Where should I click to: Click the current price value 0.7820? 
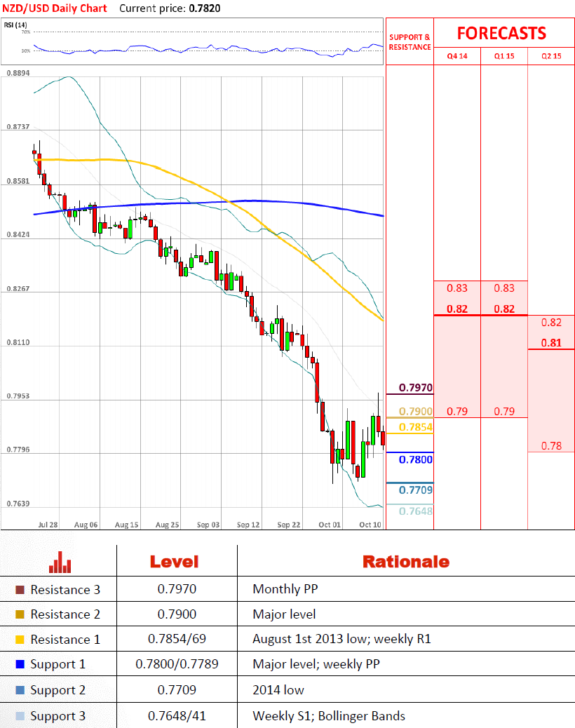205,8
